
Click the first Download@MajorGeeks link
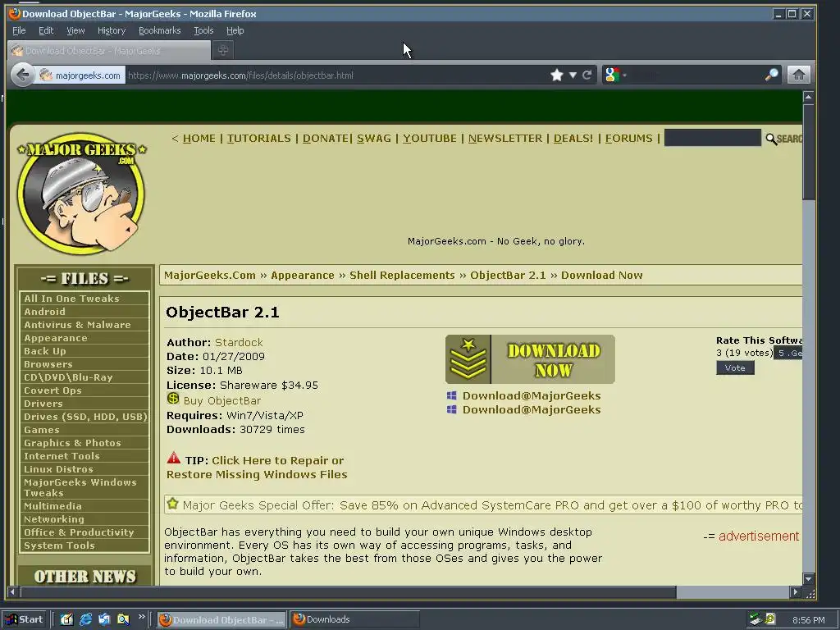[532, 396]
